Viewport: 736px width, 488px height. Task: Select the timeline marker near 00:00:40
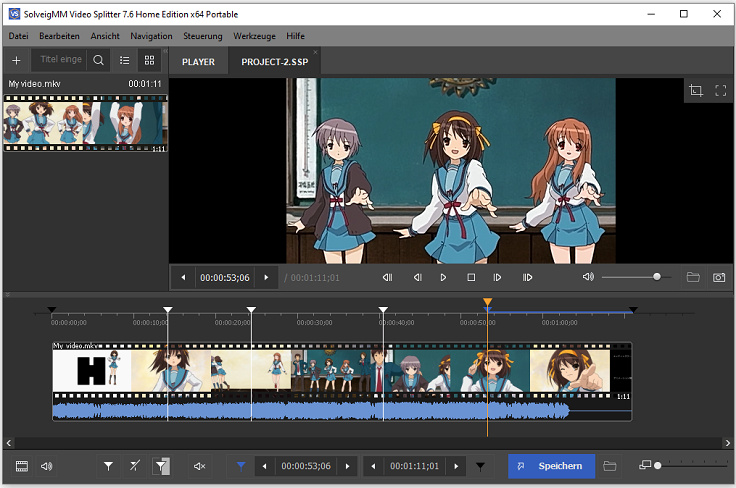coord(383,309)
